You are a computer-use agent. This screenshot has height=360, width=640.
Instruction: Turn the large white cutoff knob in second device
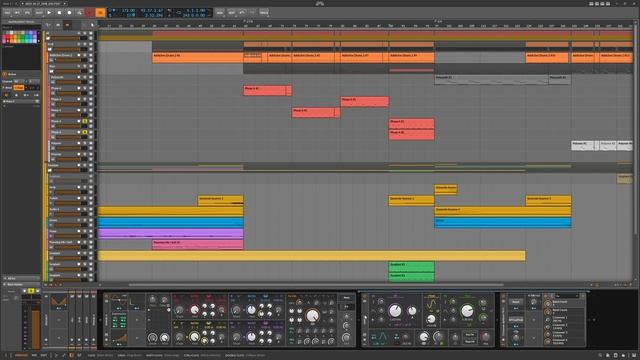395,311
